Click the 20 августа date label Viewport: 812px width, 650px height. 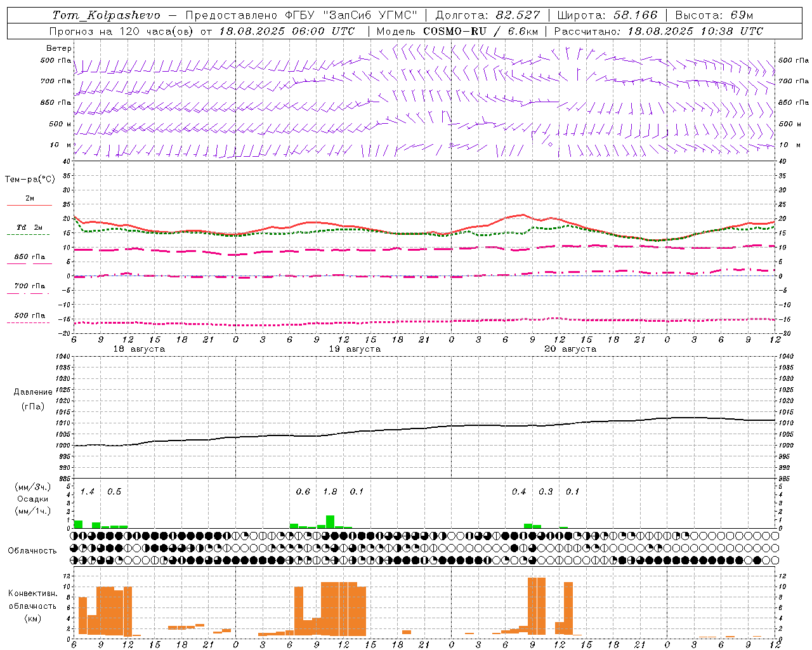[570, 349]
